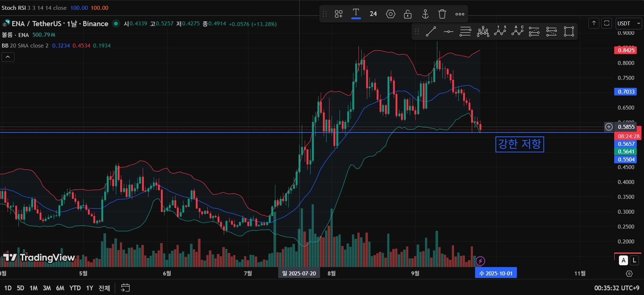Open drawing settings hexagon icon
The image size is (644, 295).
390,14
